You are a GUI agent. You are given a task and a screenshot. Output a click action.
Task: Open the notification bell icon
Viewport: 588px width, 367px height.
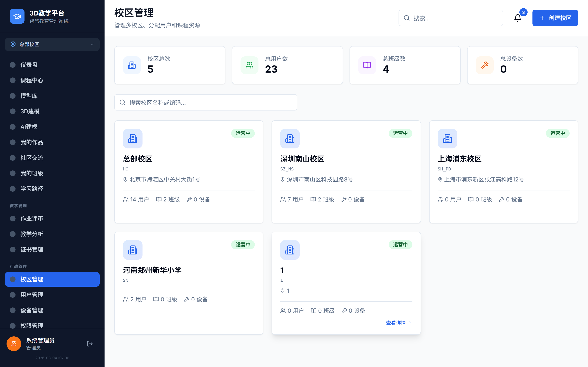pos(518,18)
